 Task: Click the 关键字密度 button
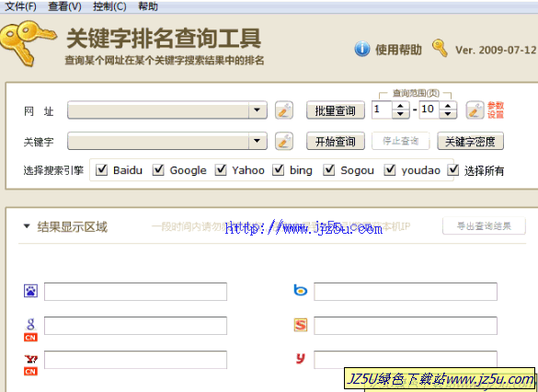470,141
